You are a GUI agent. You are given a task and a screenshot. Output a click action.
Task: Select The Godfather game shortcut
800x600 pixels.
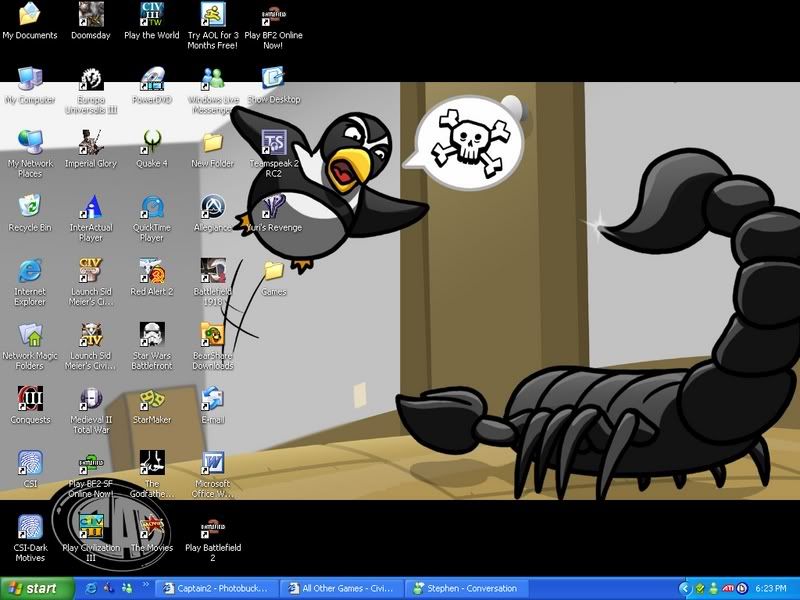[x=152, y=474]
